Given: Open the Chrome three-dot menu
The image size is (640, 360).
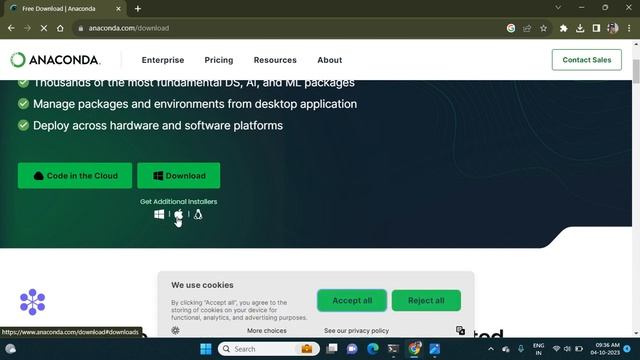Looking at the screenshot, I should click(629, 28).
